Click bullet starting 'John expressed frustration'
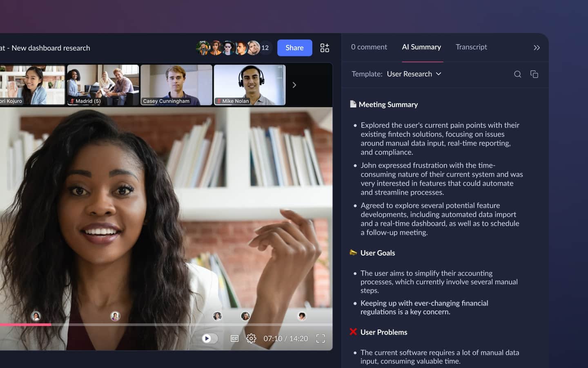 click(441, 179)
